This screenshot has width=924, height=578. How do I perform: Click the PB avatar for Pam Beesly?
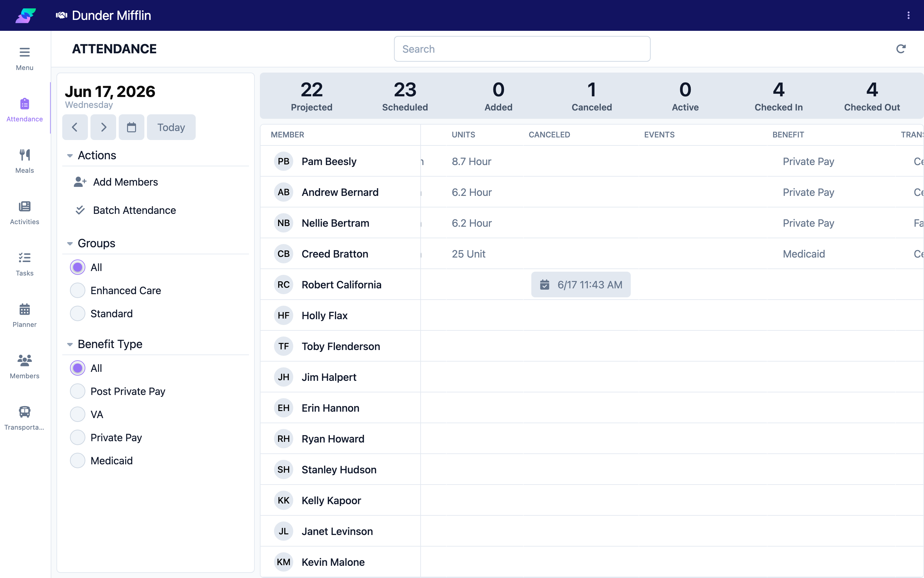click(x=283, y=161)
